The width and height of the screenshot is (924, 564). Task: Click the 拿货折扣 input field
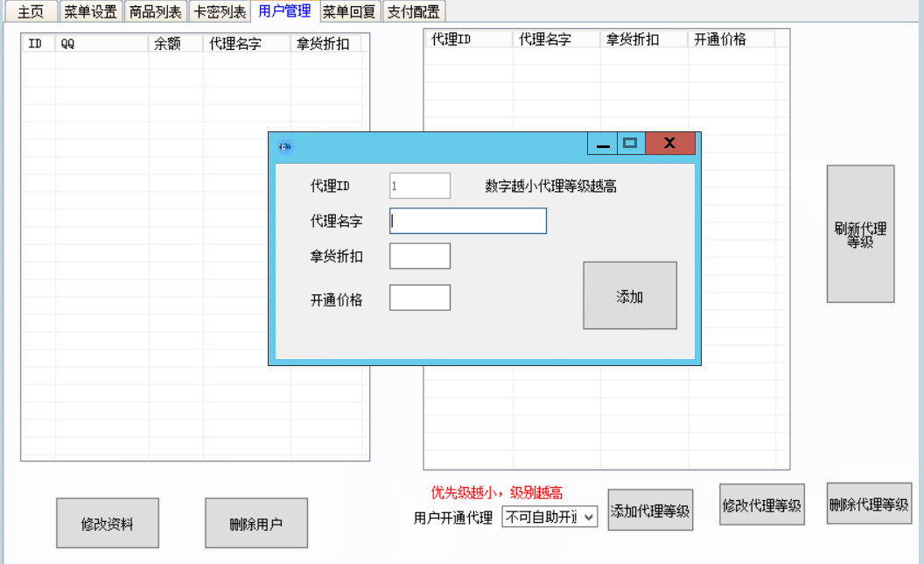click(x=420, y=256)
